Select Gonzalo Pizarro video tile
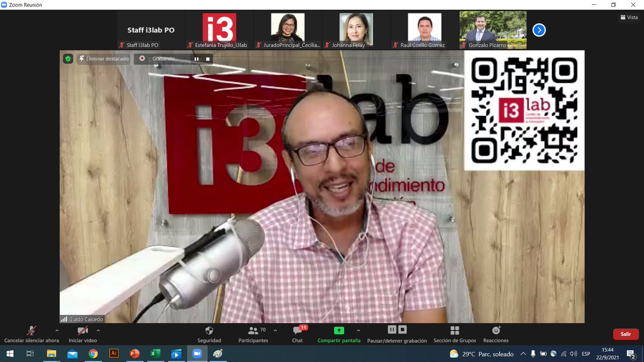The height and width of the screenshot is (362, 644). click(x=493, y=31)
